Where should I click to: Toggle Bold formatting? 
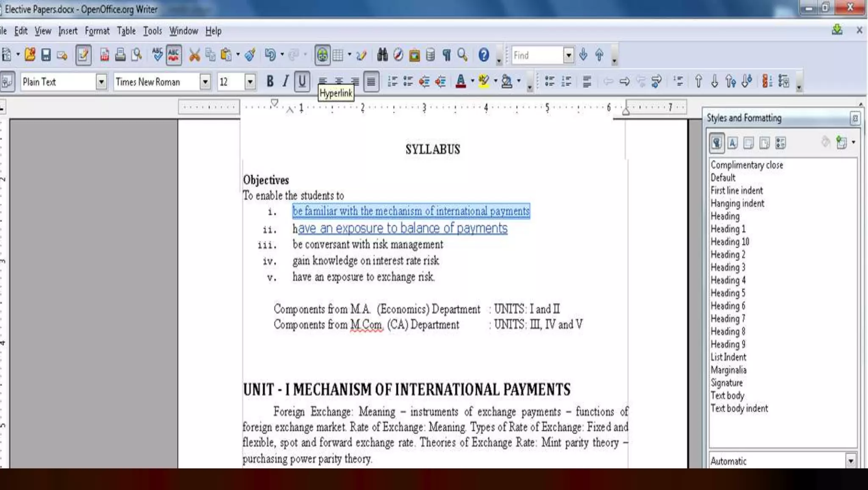click(x=270, y=81)
